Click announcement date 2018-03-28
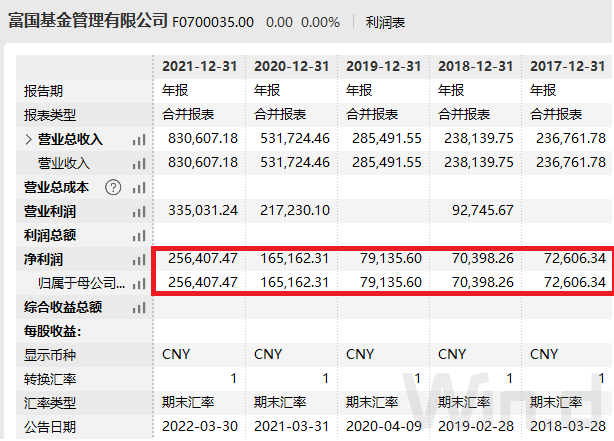 click(568, 427)
